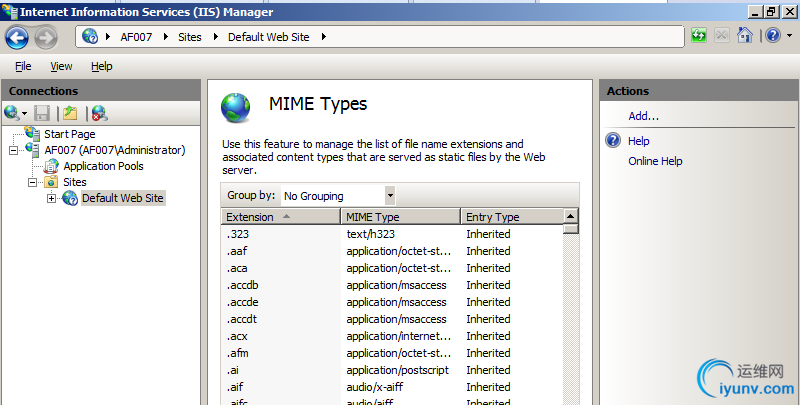This screenshot has width=800, height=405.
Task: Select Start Page in Connections tree
Action: click(x=69, y=134)
